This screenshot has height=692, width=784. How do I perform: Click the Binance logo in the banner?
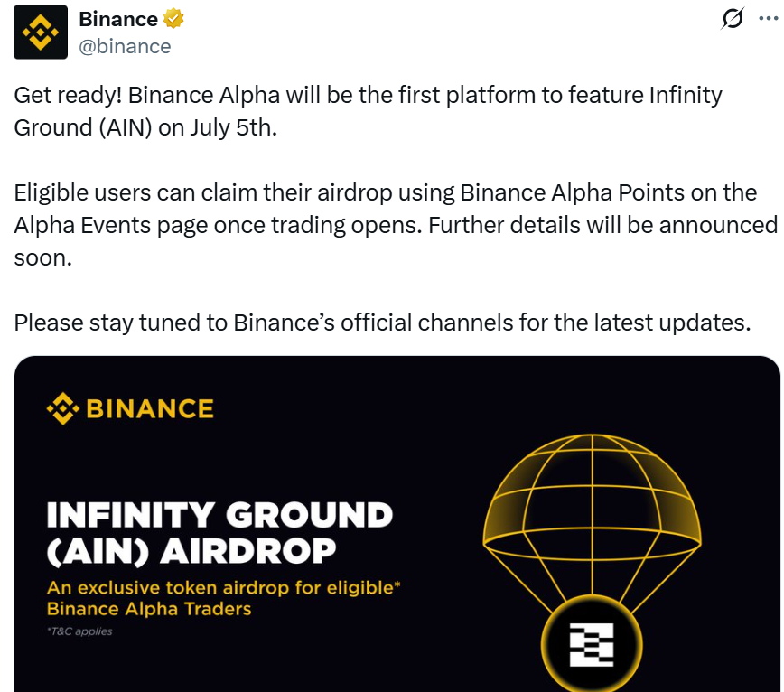coord(63,408)
